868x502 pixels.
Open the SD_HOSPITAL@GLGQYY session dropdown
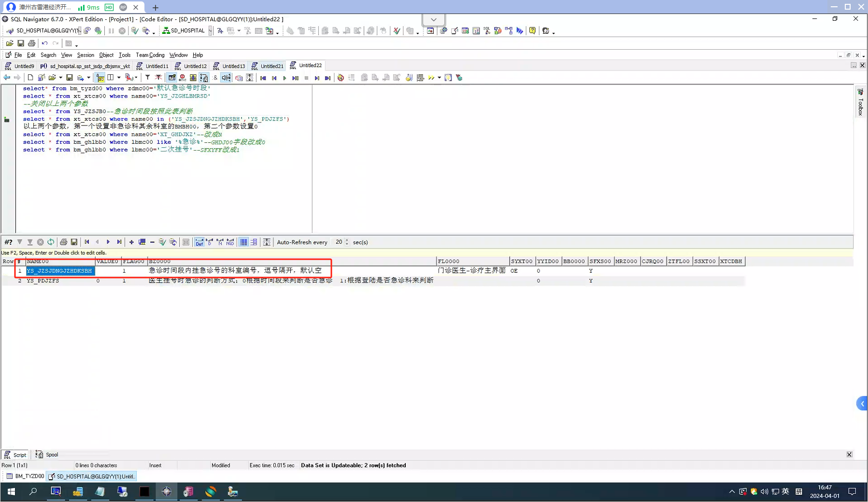[x=79, y=30]
